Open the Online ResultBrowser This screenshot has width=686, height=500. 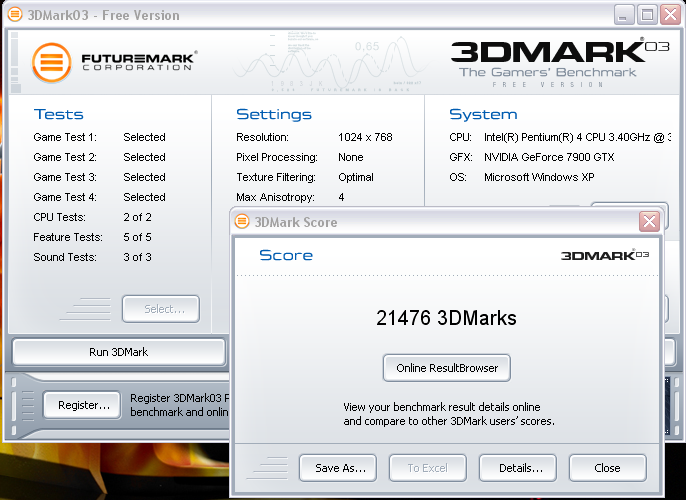tap(447, 368)
